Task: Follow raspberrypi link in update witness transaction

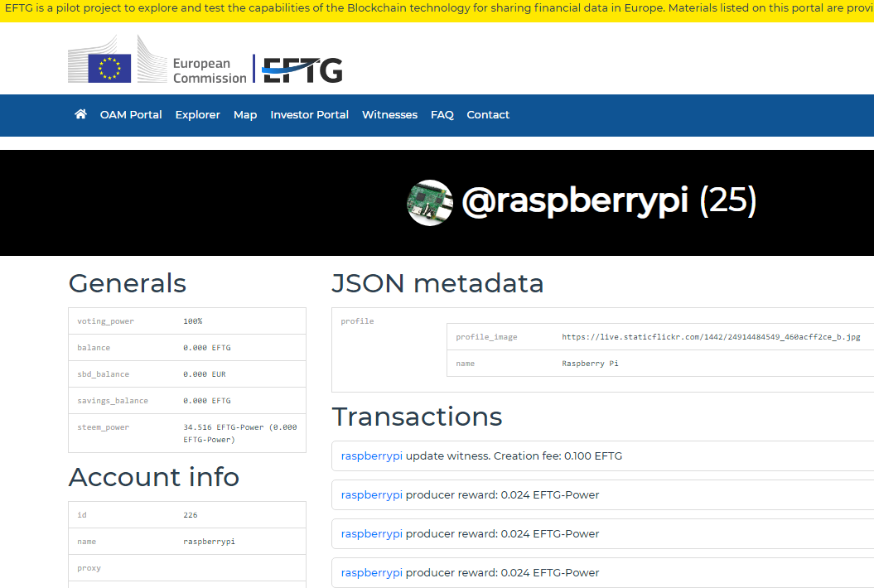Action: pyautogui.click(x=372, y=456)
